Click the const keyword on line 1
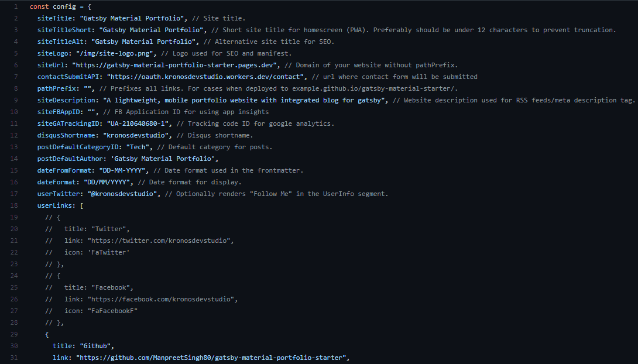 [40, 6]
